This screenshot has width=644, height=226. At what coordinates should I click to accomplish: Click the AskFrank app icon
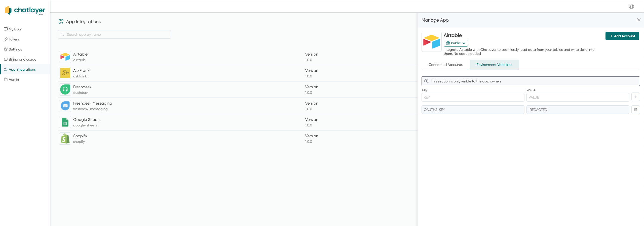tap(65, 73)
